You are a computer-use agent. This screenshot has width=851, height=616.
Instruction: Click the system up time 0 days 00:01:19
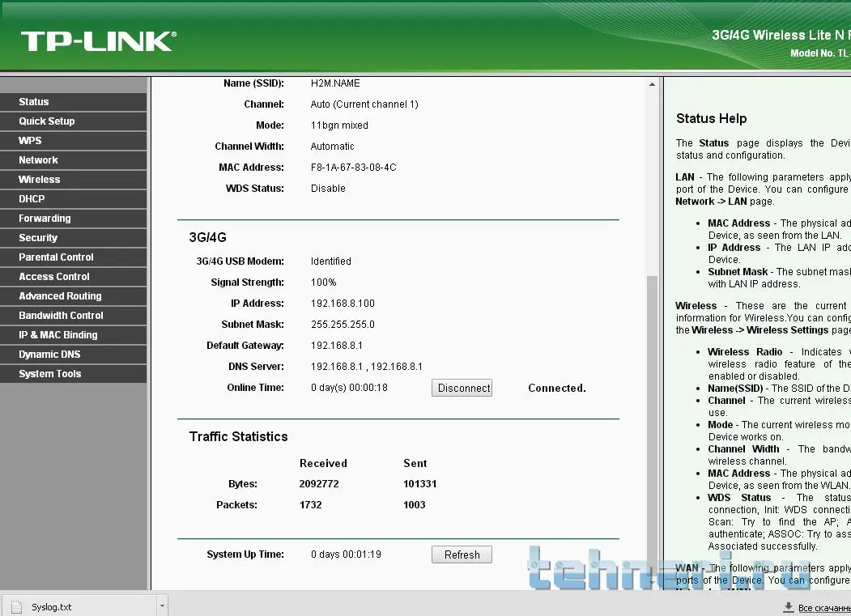click(x=346, y=554)
